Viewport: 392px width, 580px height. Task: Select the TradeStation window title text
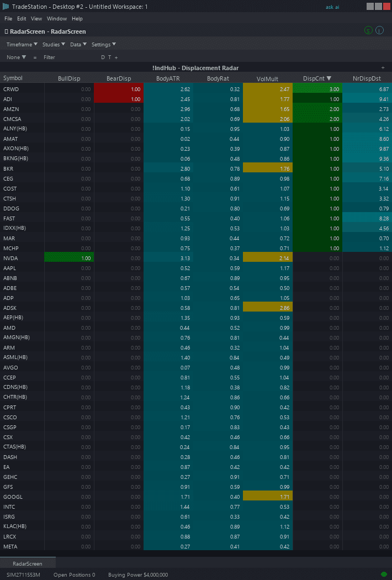[x=80, y=7]
